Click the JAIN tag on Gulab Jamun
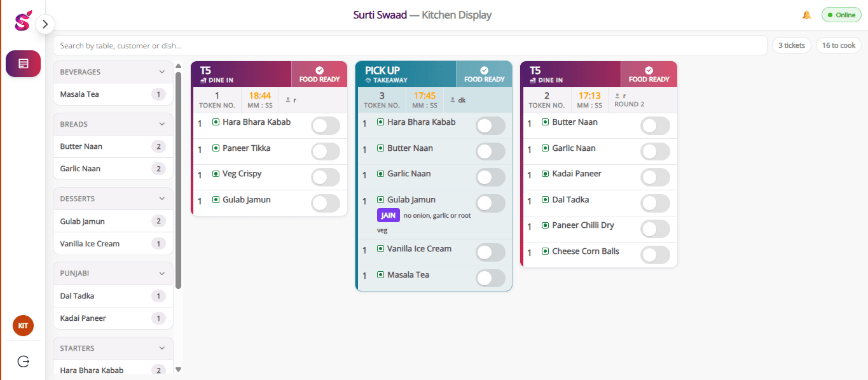This screenshot has width=868, height=380. (x=389, y=215)
